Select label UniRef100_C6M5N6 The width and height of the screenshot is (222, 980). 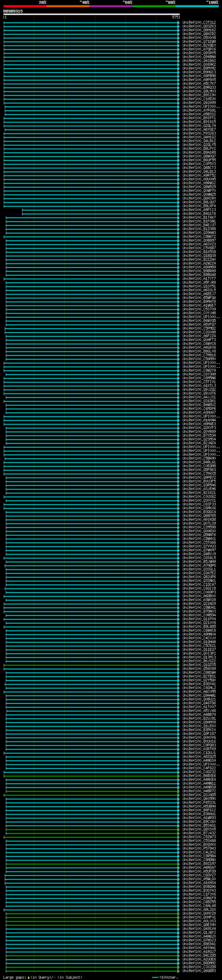coord(199,378)
